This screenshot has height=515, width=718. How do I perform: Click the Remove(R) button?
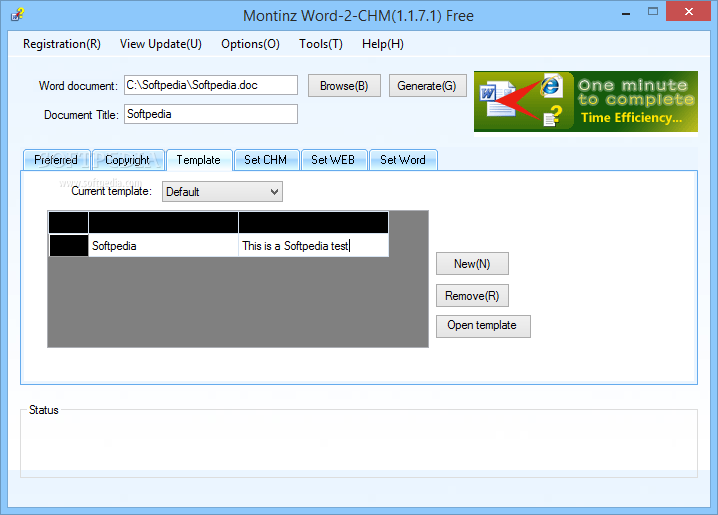click(472, 296)
